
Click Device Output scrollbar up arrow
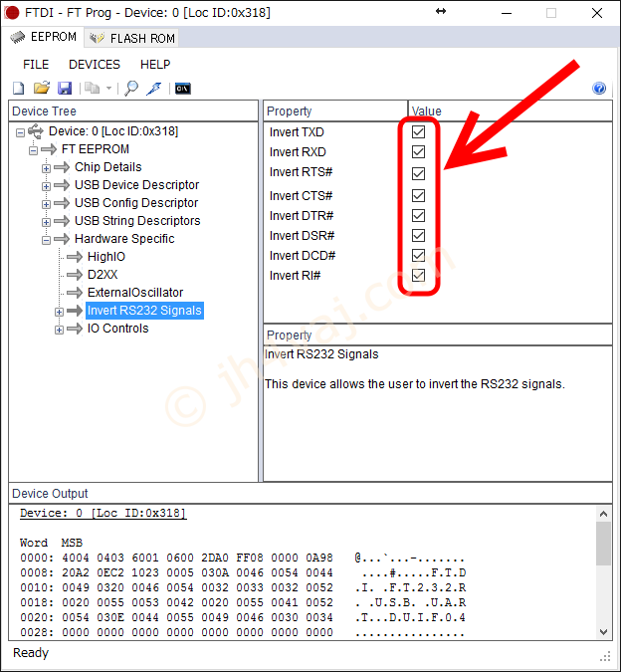click(x=603, y=514)
